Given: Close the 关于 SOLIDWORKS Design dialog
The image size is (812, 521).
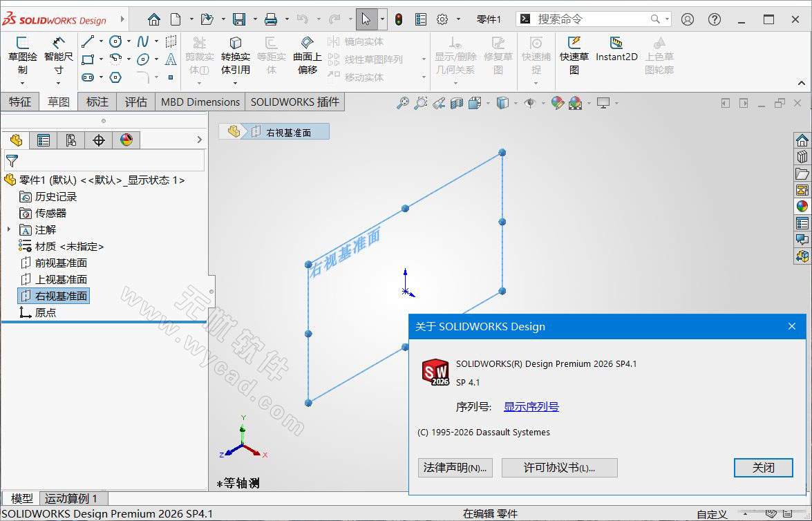Looking at the screenshot, I should (792, 326).
